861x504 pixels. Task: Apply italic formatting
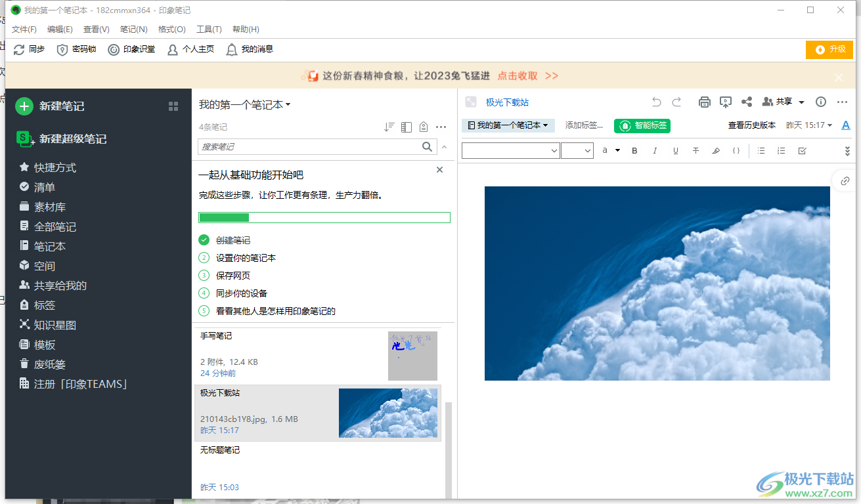point(655,151)
